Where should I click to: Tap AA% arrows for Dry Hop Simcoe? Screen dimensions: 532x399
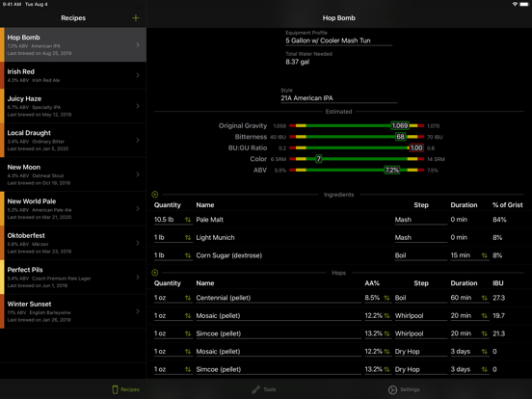tap(386, 369)
